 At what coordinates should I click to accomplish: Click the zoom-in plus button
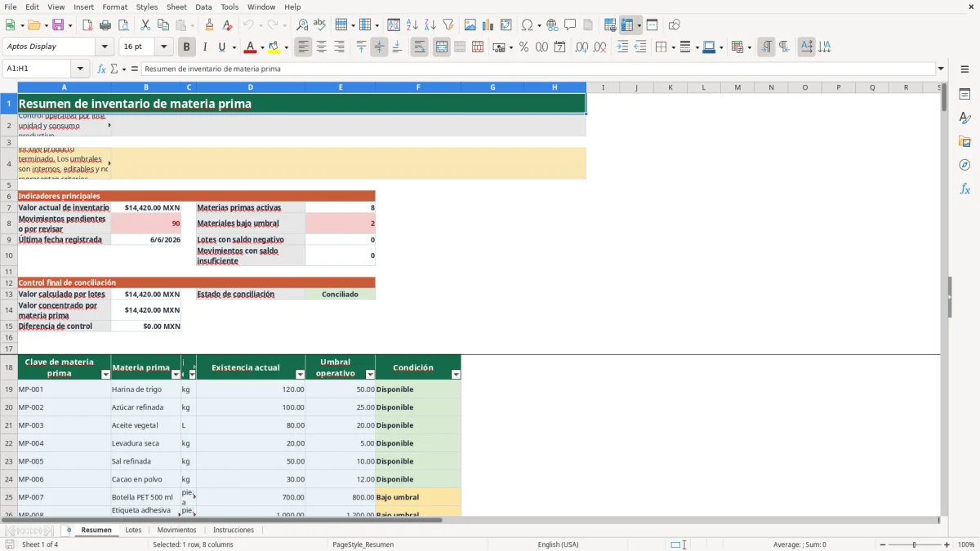[947, 544]
